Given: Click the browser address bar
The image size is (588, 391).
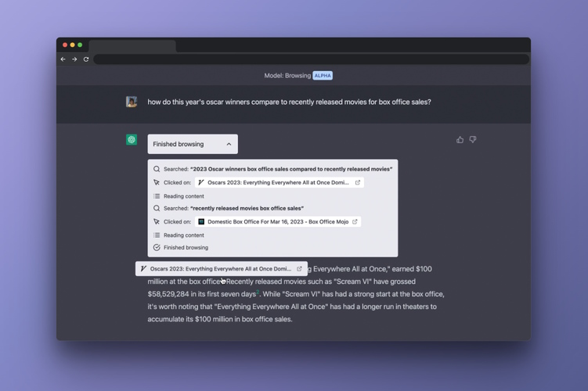Looking at the screenshot, I should point(312,59).
